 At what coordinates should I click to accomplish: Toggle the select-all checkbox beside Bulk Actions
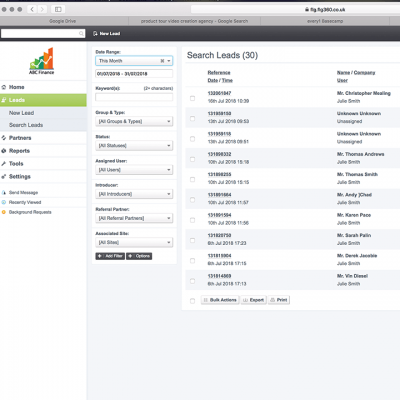click(192, 301)
